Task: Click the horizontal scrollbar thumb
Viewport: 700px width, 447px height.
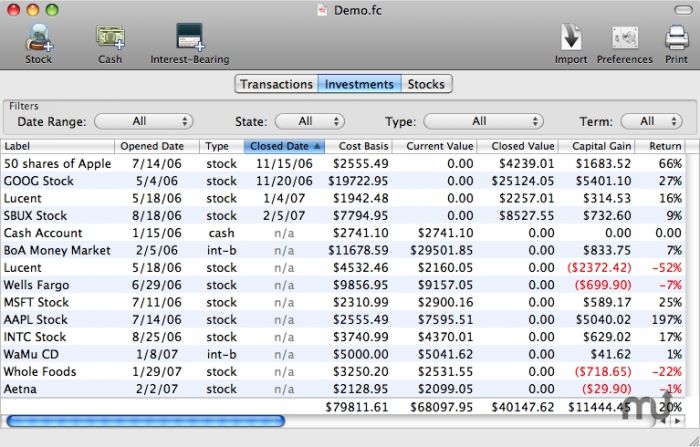Action: coord(146,421)
